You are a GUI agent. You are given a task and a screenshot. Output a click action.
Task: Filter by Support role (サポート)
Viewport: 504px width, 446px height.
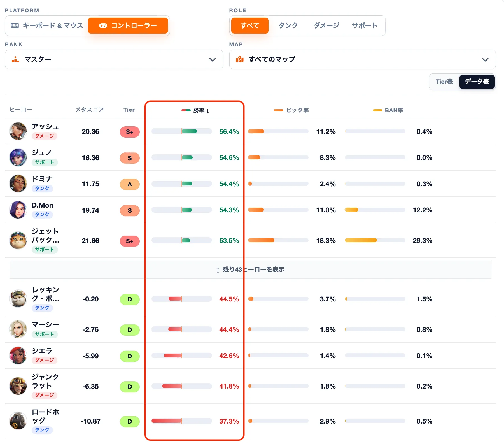[x=365, y=25]
